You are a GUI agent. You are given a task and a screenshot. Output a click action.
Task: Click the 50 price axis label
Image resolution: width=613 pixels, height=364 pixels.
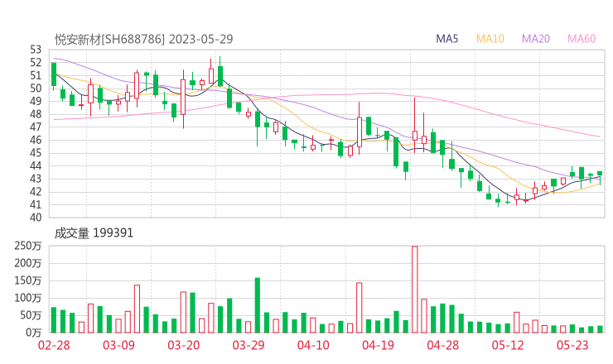(x=36, y=89)
